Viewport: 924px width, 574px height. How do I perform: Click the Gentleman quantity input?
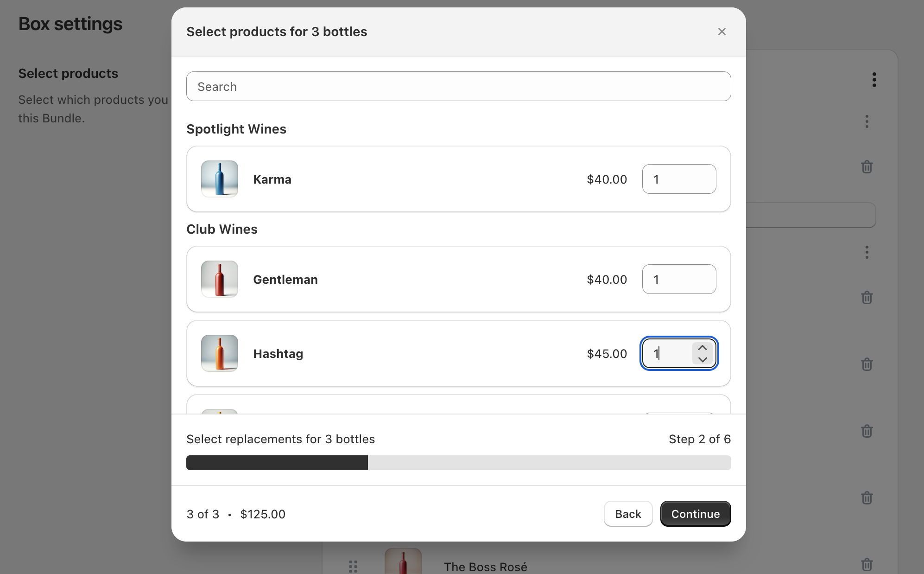pyautogui.click(x=679, y=279)
